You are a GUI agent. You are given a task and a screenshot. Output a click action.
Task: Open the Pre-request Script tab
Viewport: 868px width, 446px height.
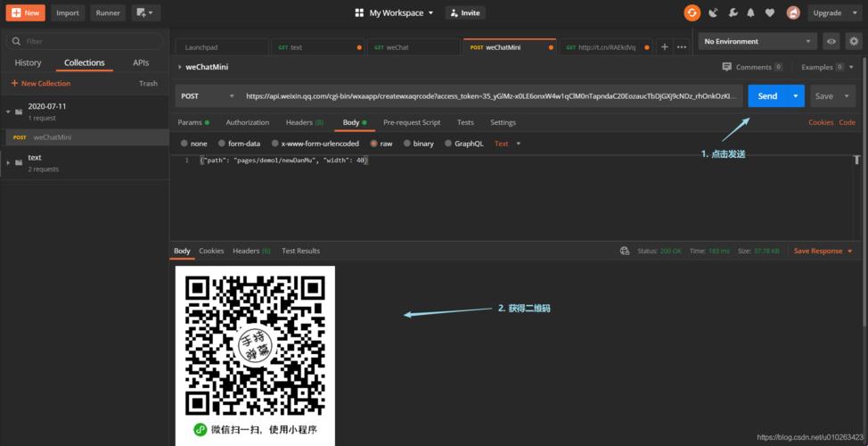click(x=412, y=122)
